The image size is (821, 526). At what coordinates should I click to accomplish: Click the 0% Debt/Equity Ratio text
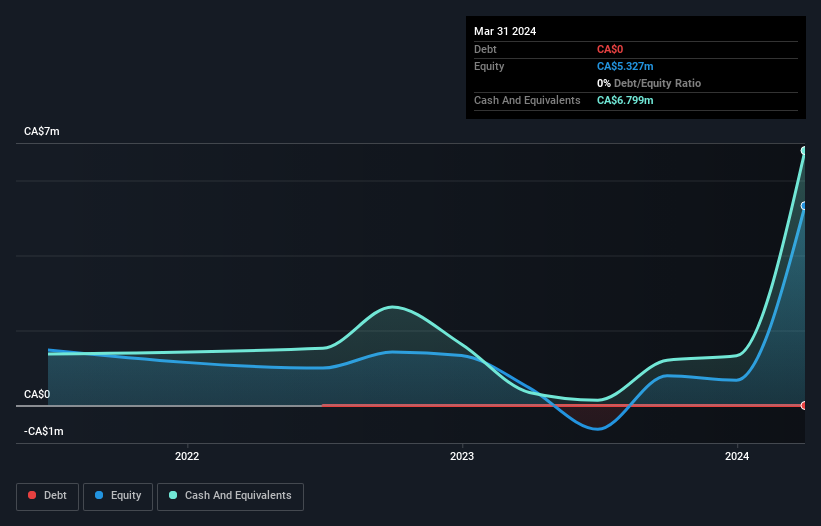pos(649,83)
